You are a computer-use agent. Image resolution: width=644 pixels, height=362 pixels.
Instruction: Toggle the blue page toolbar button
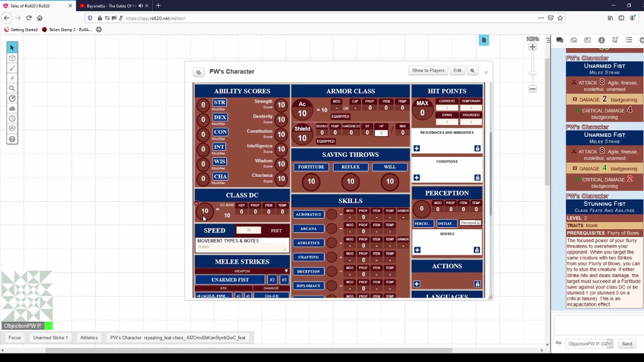pyautogui.click(x=484, y=40)
